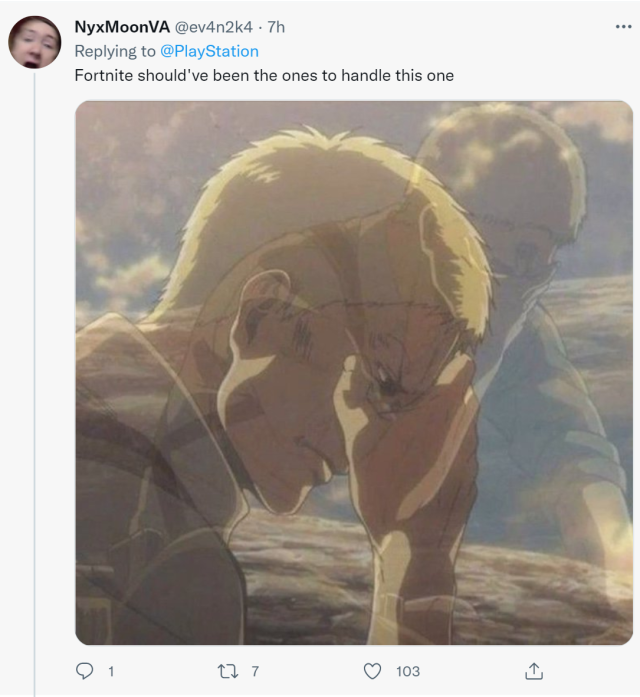
Task: Click the 7h timestamp
Action: 276,27
